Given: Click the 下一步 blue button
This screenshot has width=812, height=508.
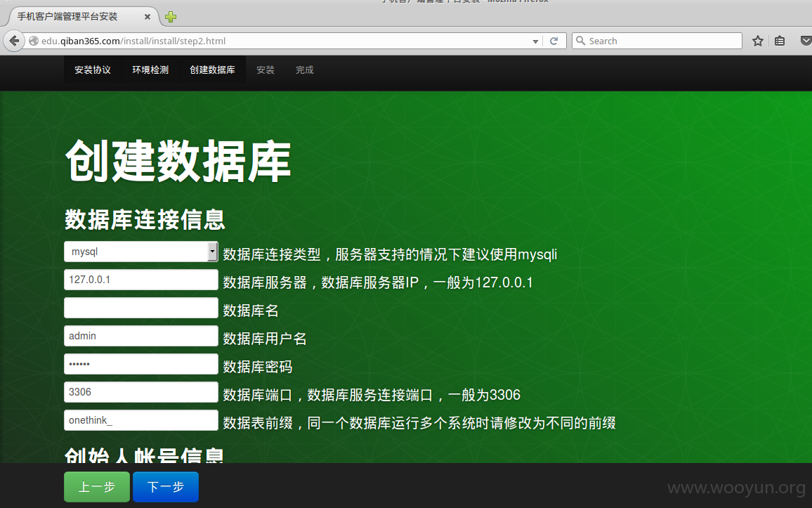Looking at the screenshot, I should click(166, 487).
